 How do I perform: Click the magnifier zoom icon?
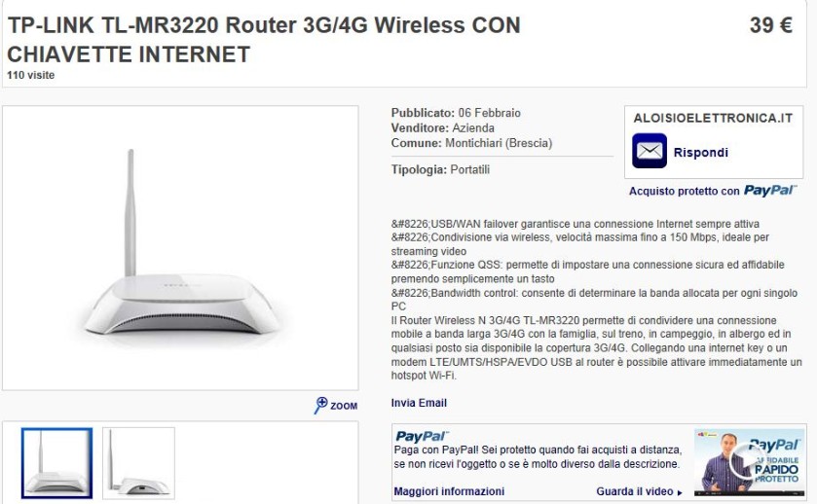(x=320, y=405)
